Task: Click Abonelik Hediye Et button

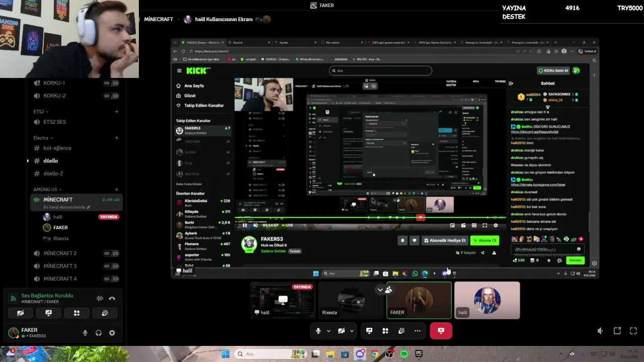Action: pyautogui.click(x=445, y=240)
